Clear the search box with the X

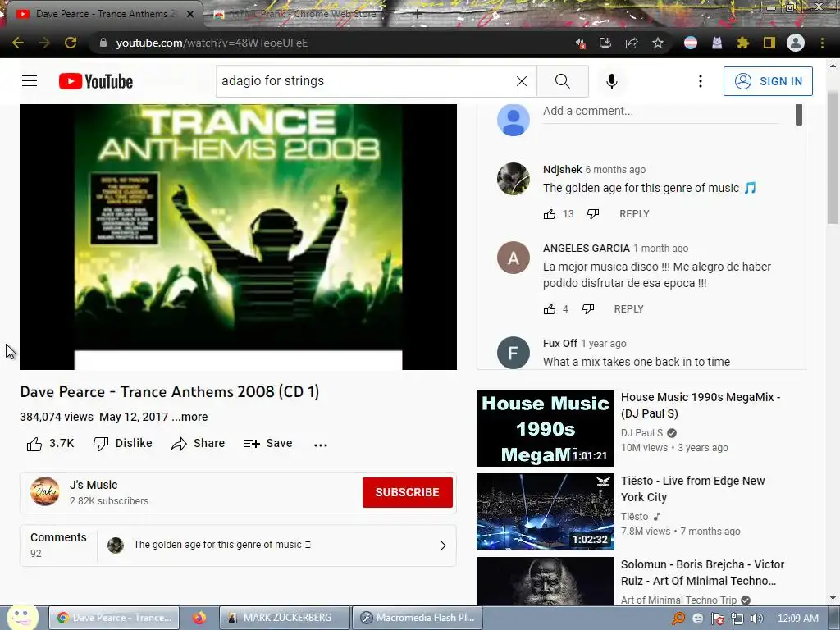click(521, 81)
